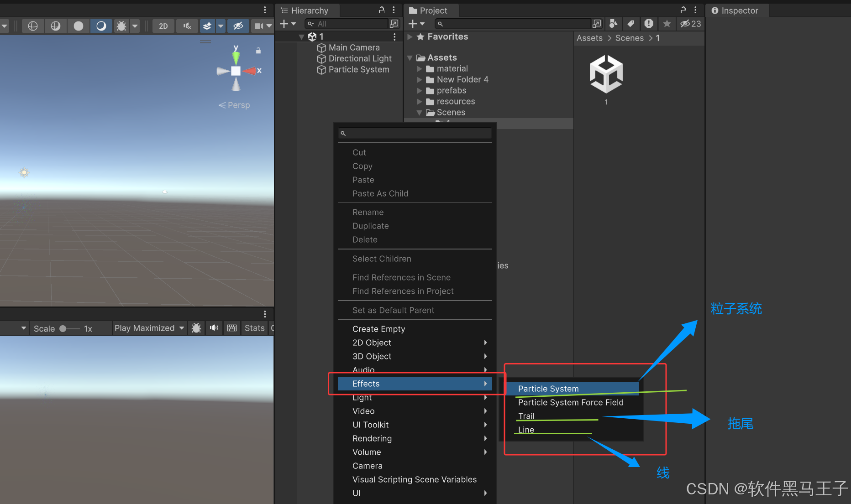Open the scene camera settings icon

click(x=258, y=26)
